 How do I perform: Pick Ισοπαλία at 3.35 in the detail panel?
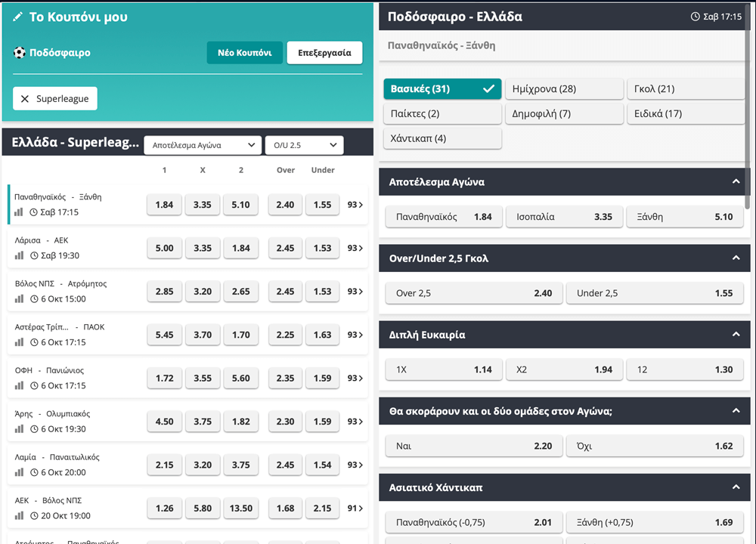(564, 217)
